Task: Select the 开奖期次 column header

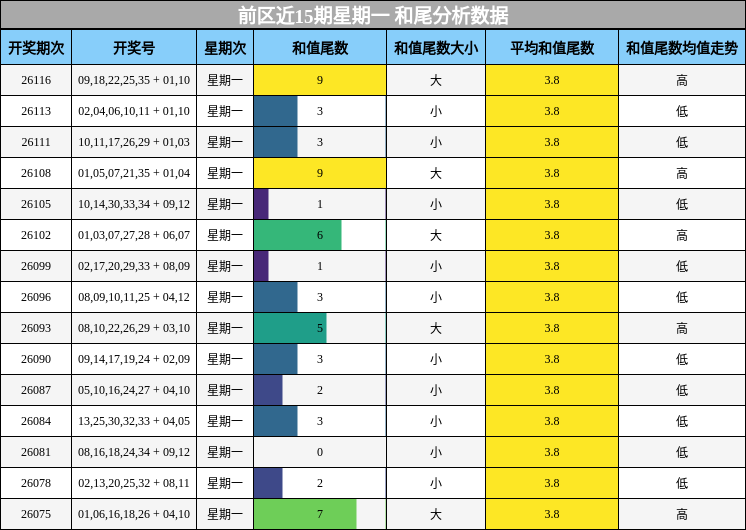Action: [x=36, y=48]
